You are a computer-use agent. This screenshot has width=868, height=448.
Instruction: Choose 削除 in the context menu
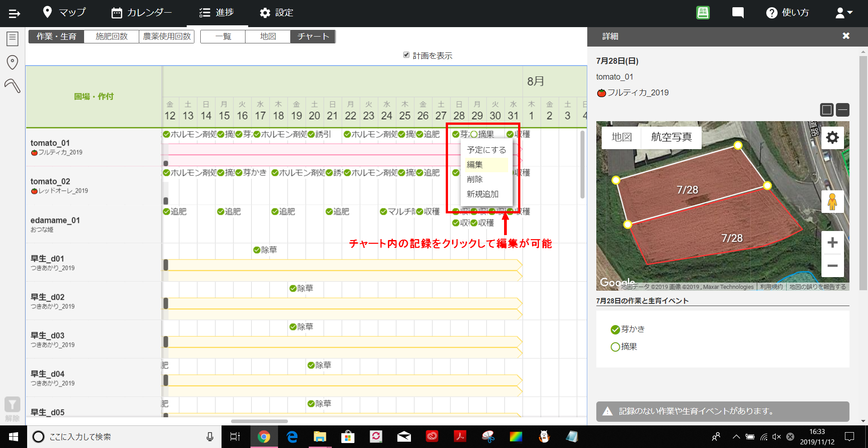[486, 179]
